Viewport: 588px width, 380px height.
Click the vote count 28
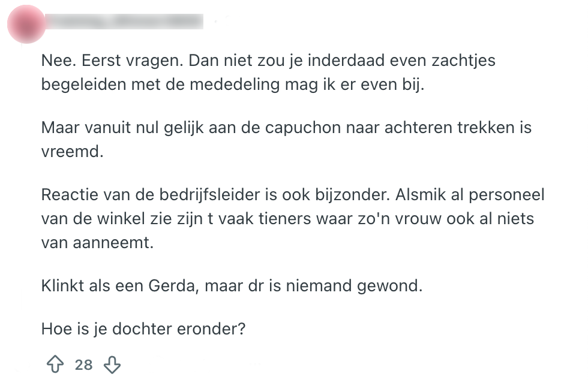83,364
